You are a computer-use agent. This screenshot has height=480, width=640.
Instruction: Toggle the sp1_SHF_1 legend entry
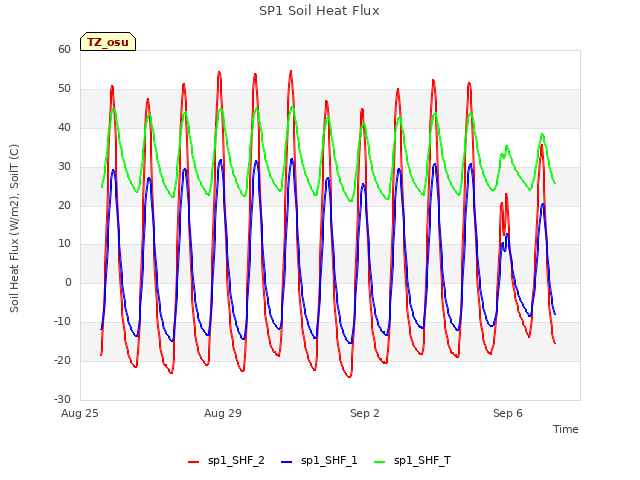click(319, 461)
